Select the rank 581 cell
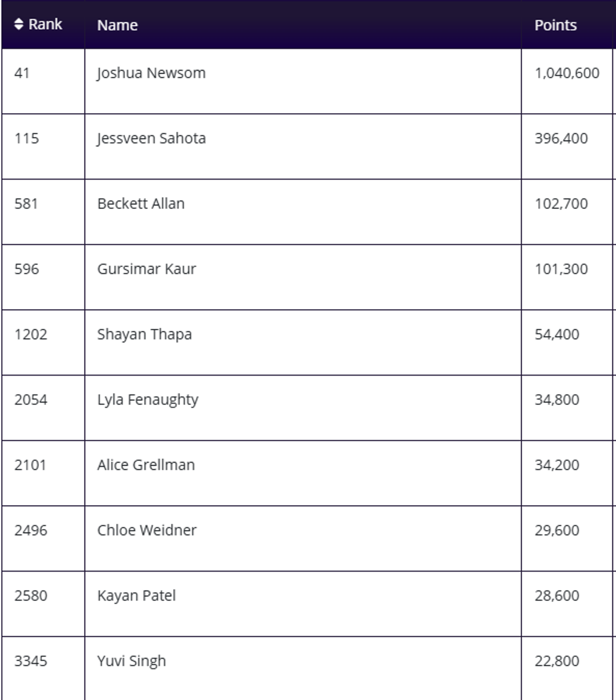 [x=26, y=204]
